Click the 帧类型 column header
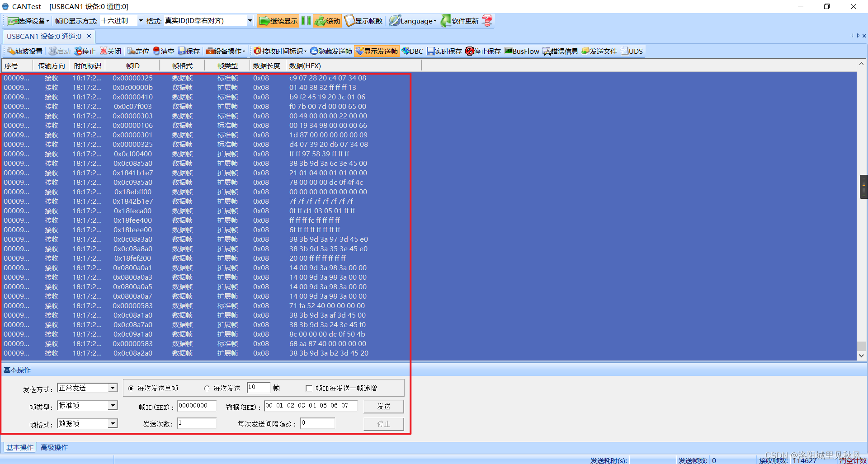The height and width of the screenshot is (464, 868). [227, 66]
